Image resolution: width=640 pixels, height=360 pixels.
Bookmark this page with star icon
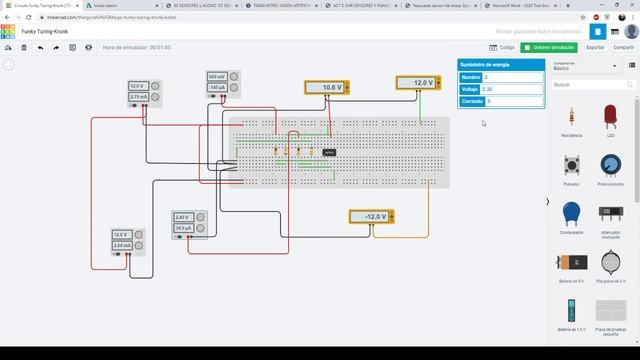(x=583, y=18)
